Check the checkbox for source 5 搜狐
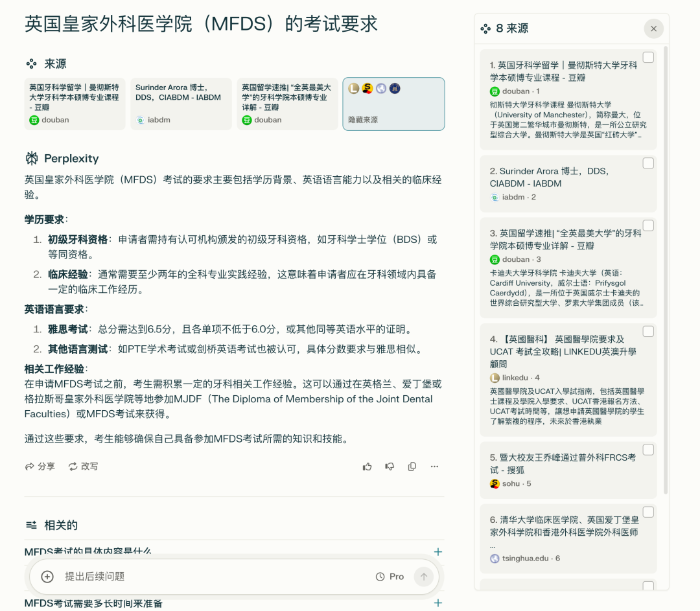 pyautogui.click(x=648, y=450)
